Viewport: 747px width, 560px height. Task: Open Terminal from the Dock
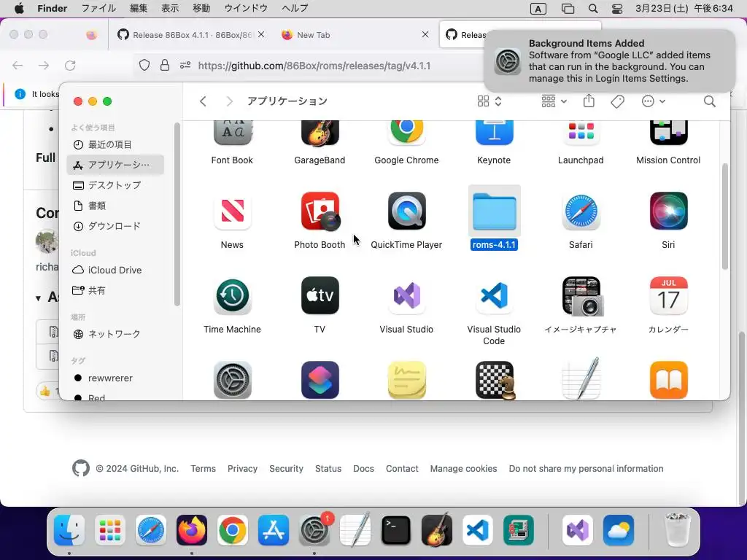click(x=396, y=530)
